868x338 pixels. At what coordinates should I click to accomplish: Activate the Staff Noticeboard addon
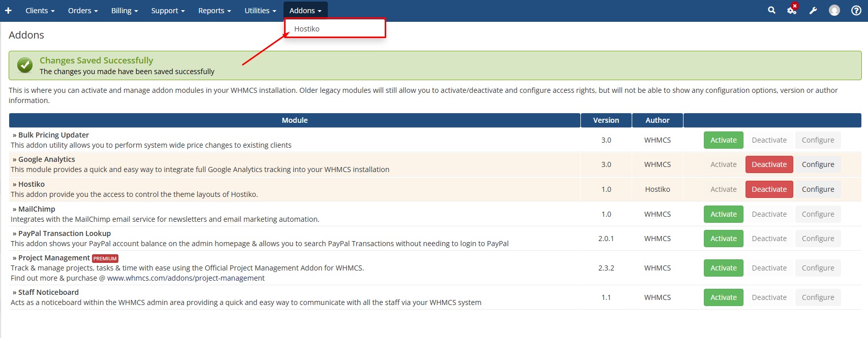coord(723,297)
